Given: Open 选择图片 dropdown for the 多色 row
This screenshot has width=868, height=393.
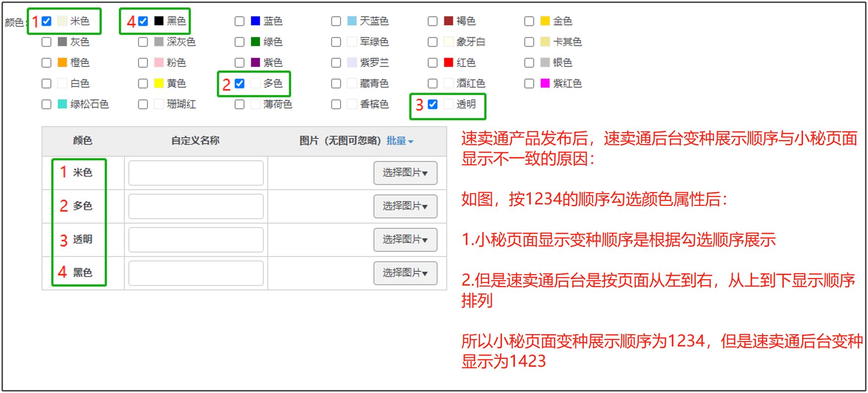Looking at the screenshot, I should click(405, 206).
